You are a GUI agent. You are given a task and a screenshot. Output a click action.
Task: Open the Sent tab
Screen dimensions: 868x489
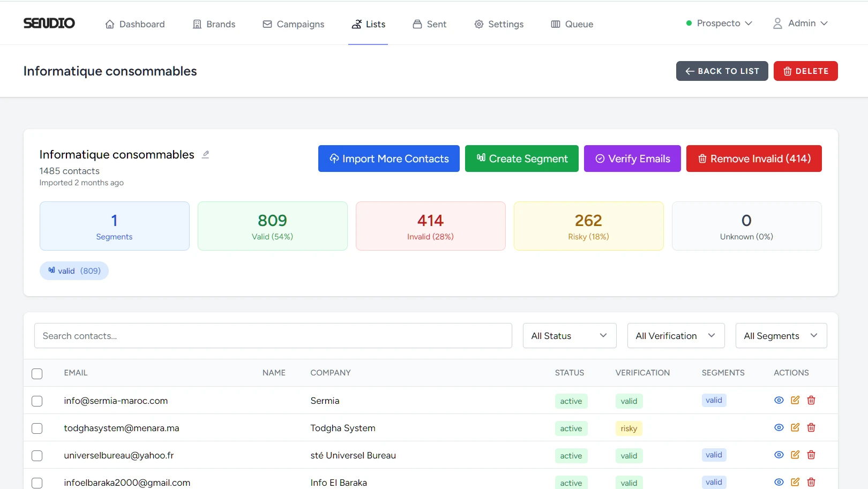click(429, 24)
